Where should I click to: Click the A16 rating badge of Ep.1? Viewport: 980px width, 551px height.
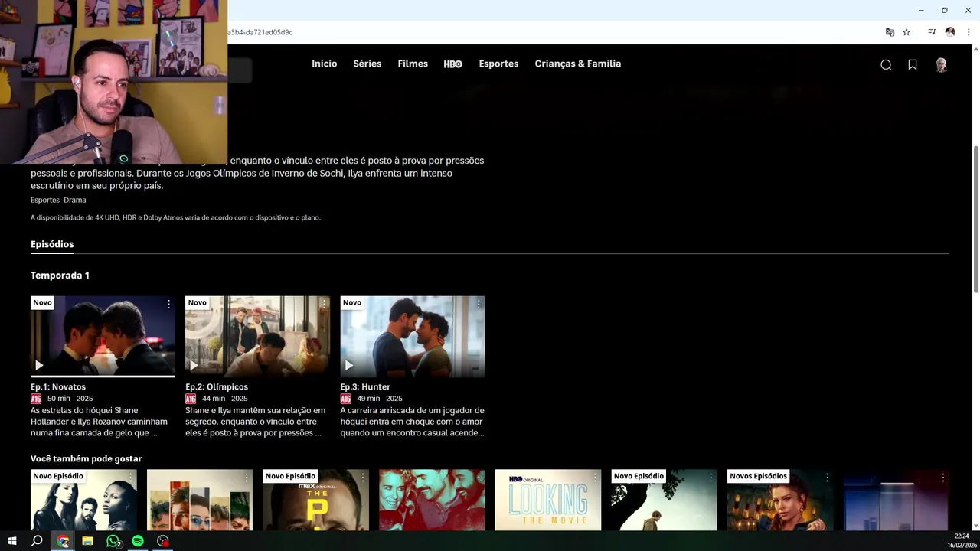pos(36,399)
